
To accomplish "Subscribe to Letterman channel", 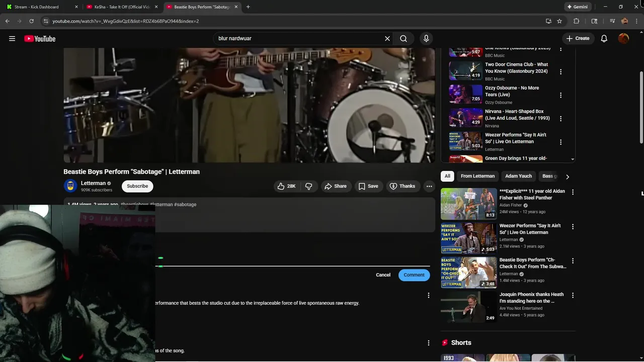I will point(137,186).
